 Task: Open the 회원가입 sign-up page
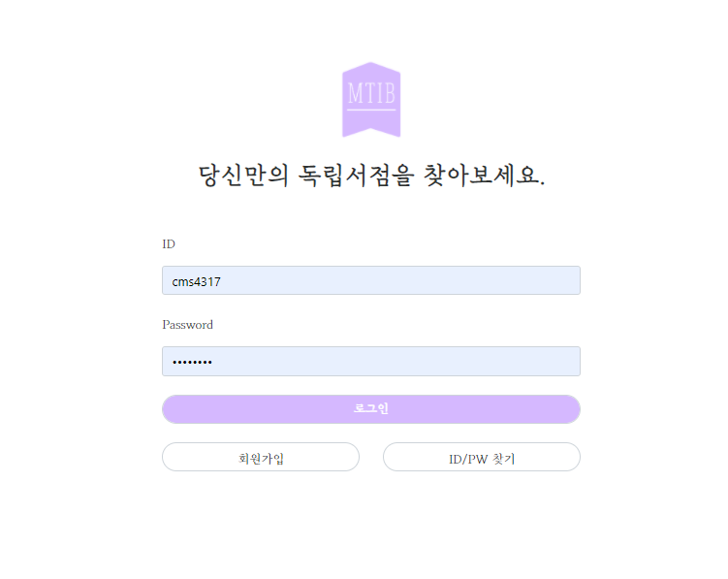261,457
